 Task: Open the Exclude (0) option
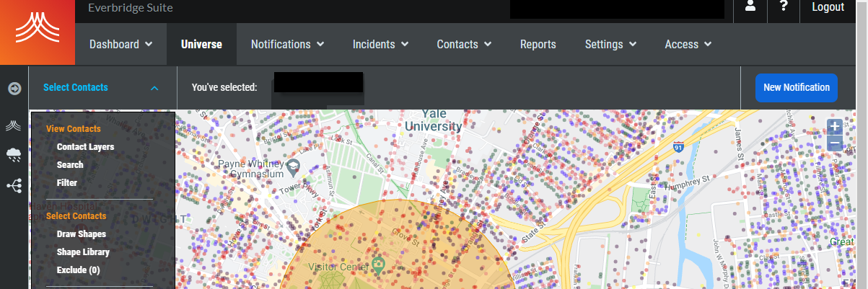78,270
